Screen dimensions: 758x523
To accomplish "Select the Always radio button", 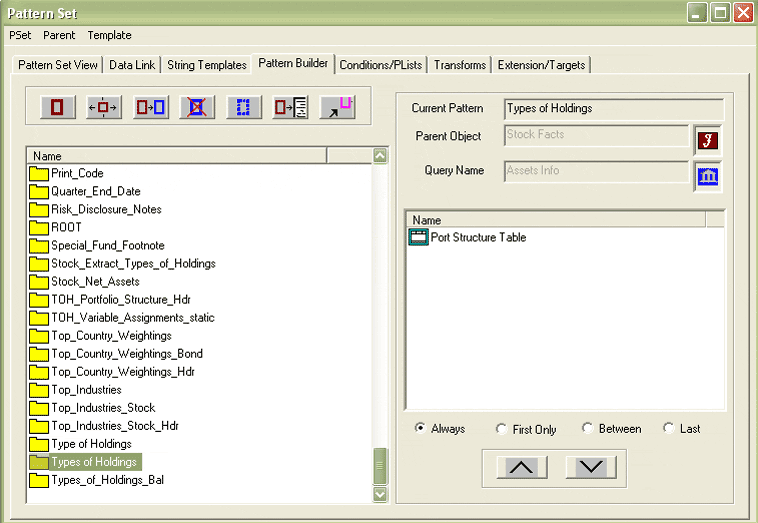I will click(x=420, y=428).
